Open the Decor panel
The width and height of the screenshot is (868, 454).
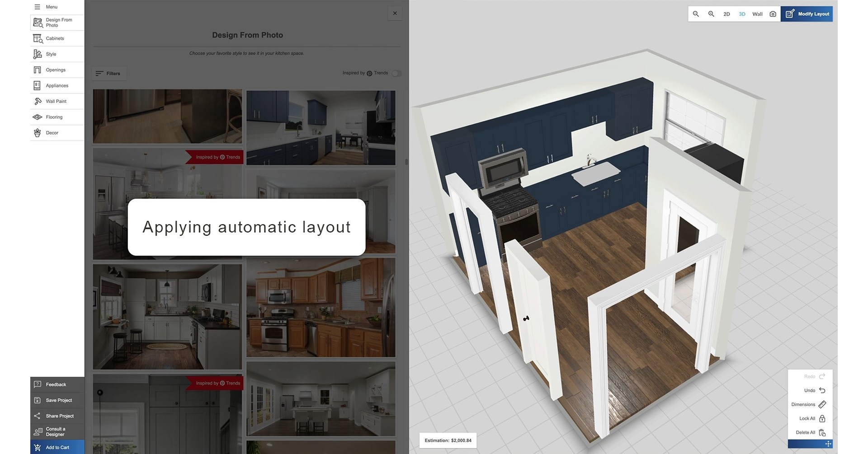57,132
